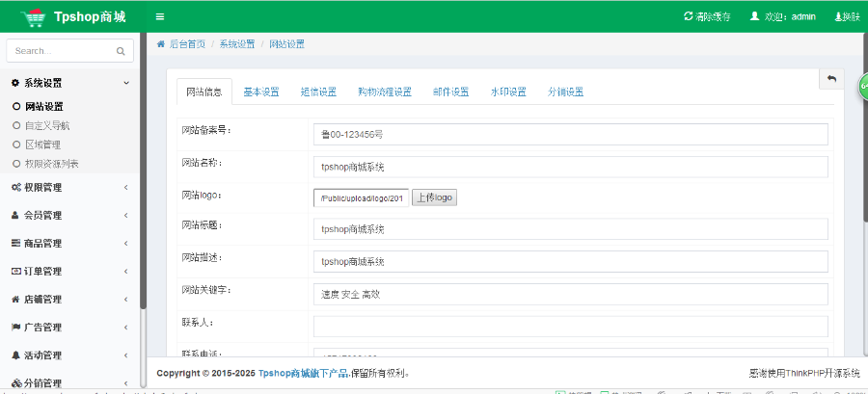Click the sidebar vertical scrollbar

coord(144,171)
